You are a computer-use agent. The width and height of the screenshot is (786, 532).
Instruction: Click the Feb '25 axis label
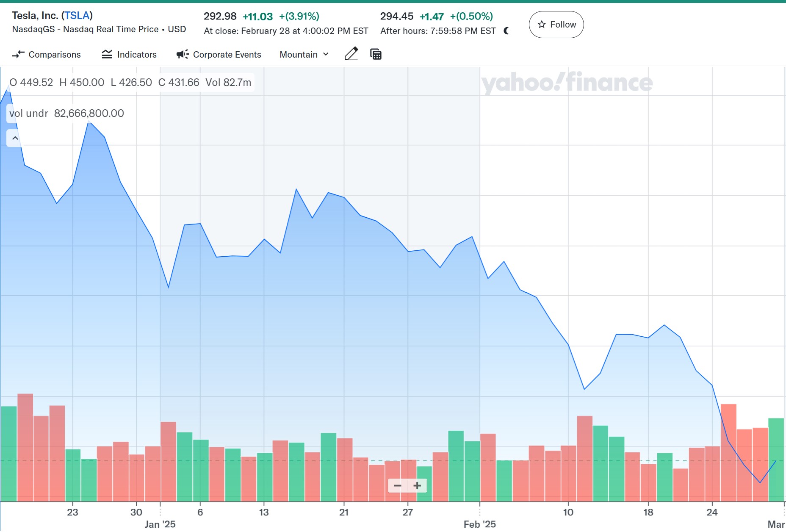tap(479, 524)
